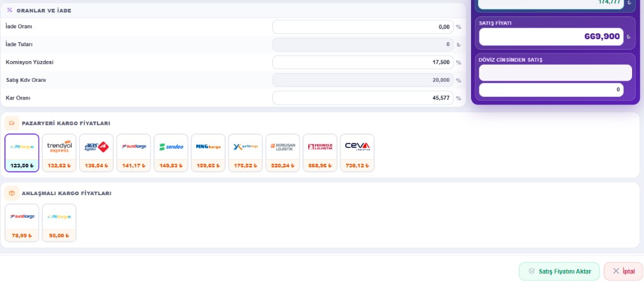Pick Borusan Lojistik cargo option
This screenshot has width=644, height=282.
point(282,153)
